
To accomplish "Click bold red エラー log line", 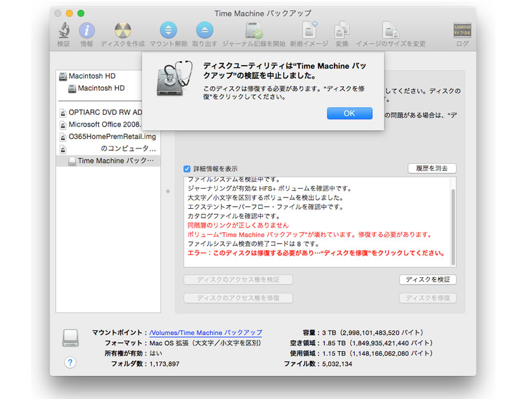I will click(316, 253).
